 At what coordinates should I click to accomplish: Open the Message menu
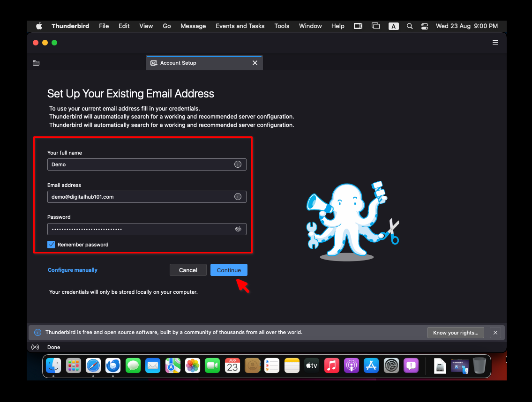(193, 26)
